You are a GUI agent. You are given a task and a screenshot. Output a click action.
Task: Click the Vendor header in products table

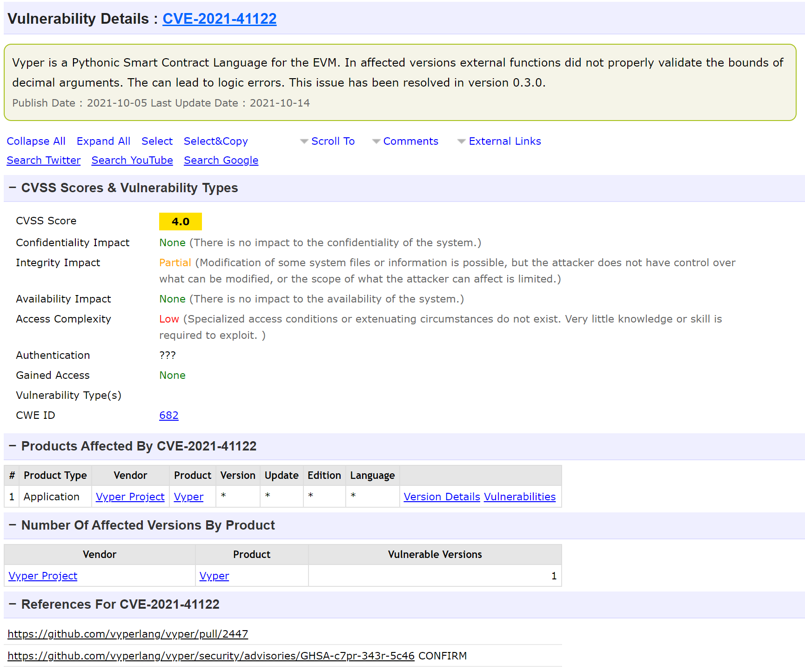[130, 475]
